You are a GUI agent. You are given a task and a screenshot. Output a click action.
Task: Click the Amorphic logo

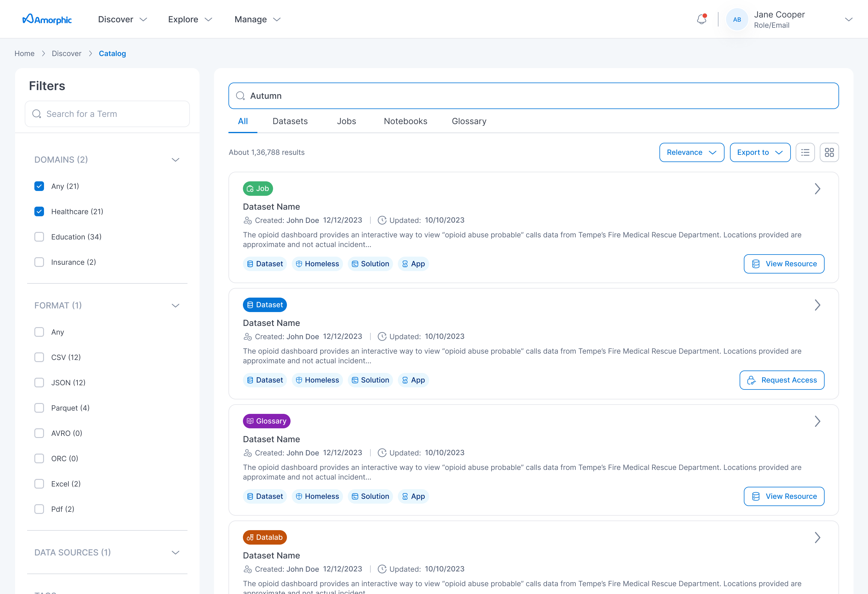click(x=47, y=19)
